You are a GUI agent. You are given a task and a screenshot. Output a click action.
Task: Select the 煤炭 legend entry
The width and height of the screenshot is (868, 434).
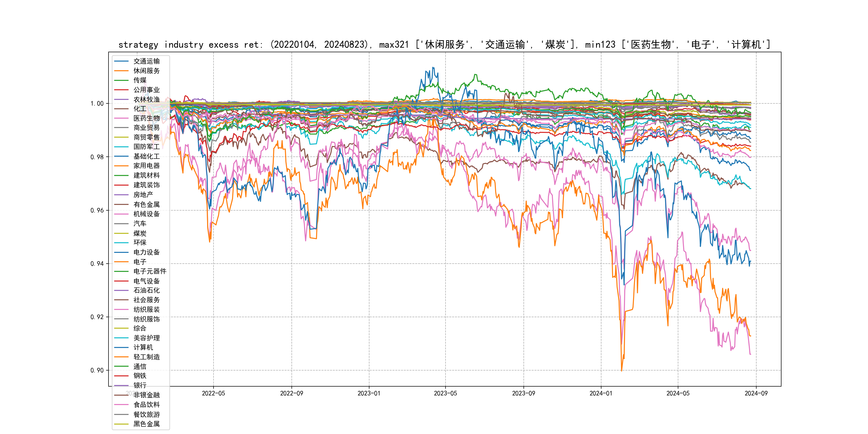click(140, 233)
